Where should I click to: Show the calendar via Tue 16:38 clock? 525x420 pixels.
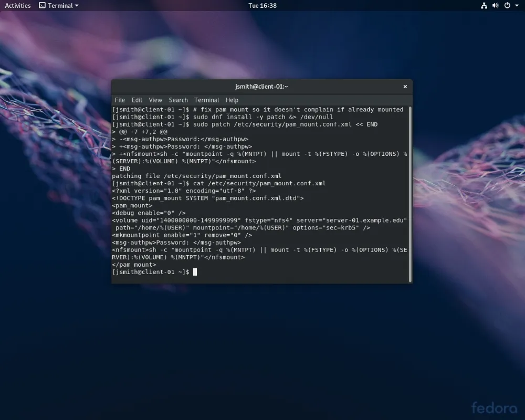(x=262, y=5)
